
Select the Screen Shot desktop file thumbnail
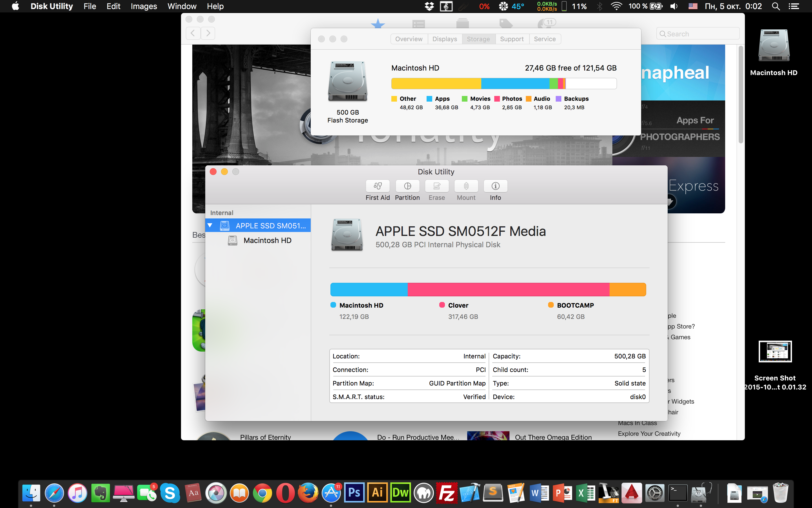pos(775,351)
